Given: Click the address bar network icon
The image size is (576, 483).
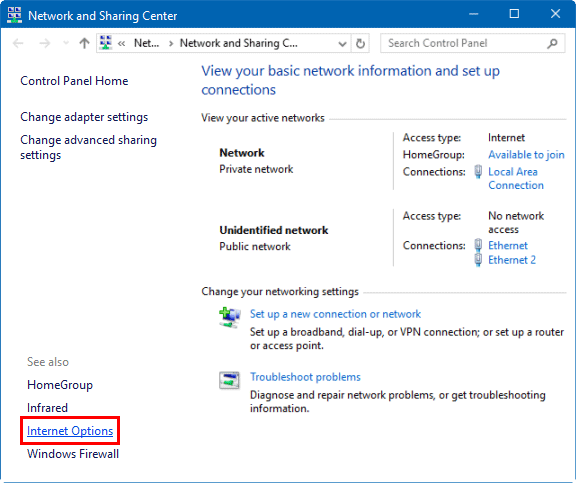Looking at the screenshot, I should click(106, 43).
